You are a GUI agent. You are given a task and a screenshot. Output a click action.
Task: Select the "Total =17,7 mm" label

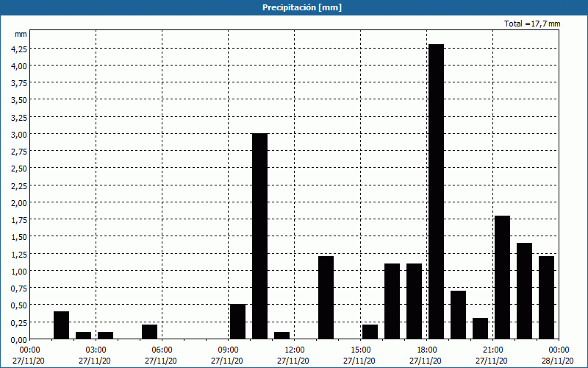[x=532, y=24]
